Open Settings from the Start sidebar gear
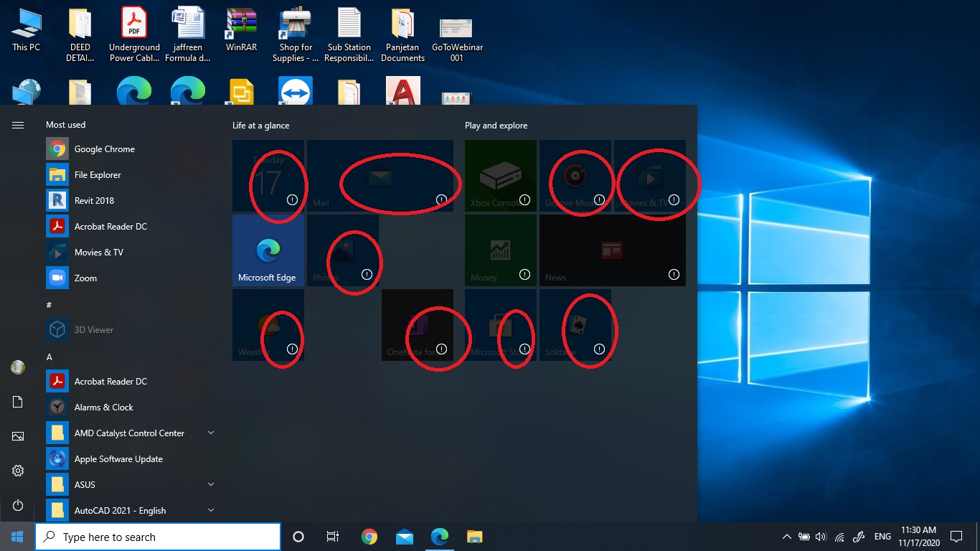The height and width of the screenshot is (551, 980). [x=18, y=470]
